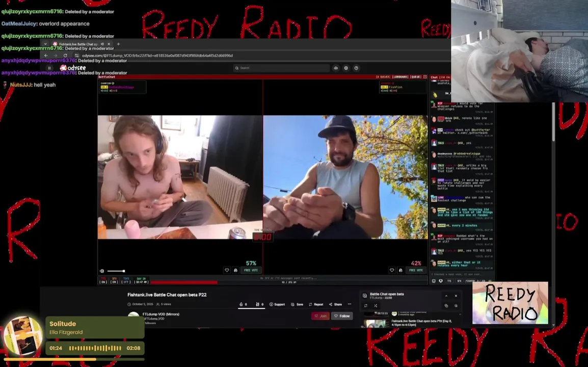Reload the Odysee page

click(x=65, y=56)
